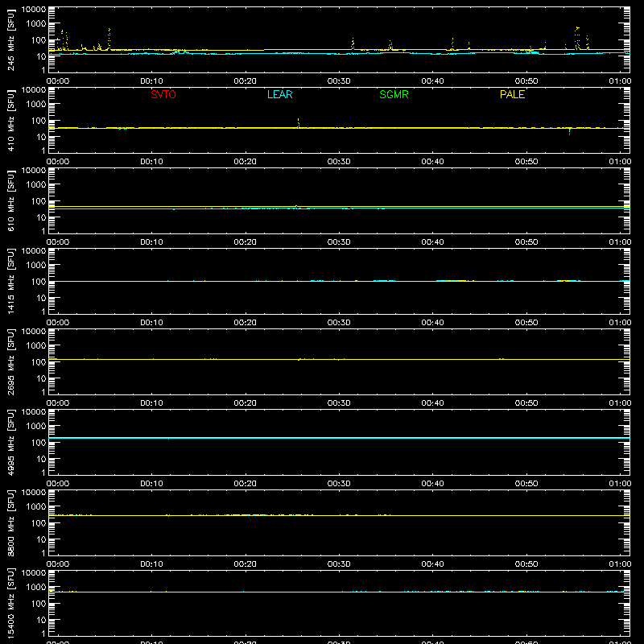The width and height of the screenshot is (644, 644).
Task: Click the red SVTO station label
Action: click(163, 94)
